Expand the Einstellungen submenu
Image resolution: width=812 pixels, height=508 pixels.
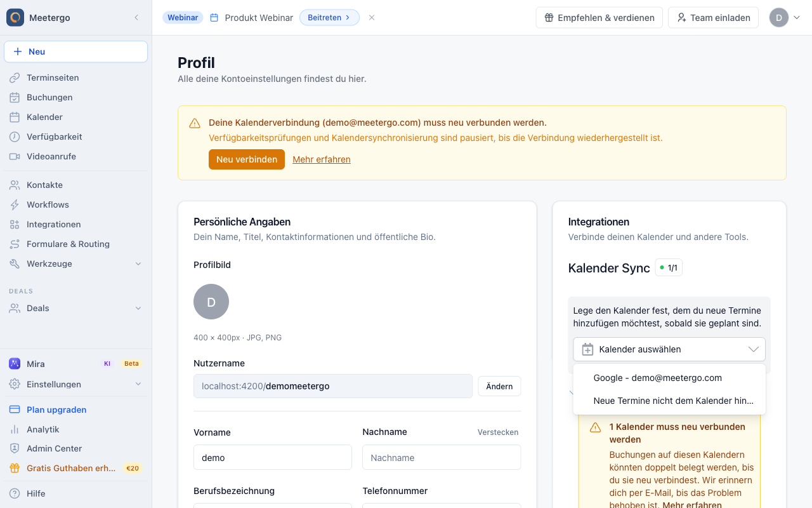point(138,384)
